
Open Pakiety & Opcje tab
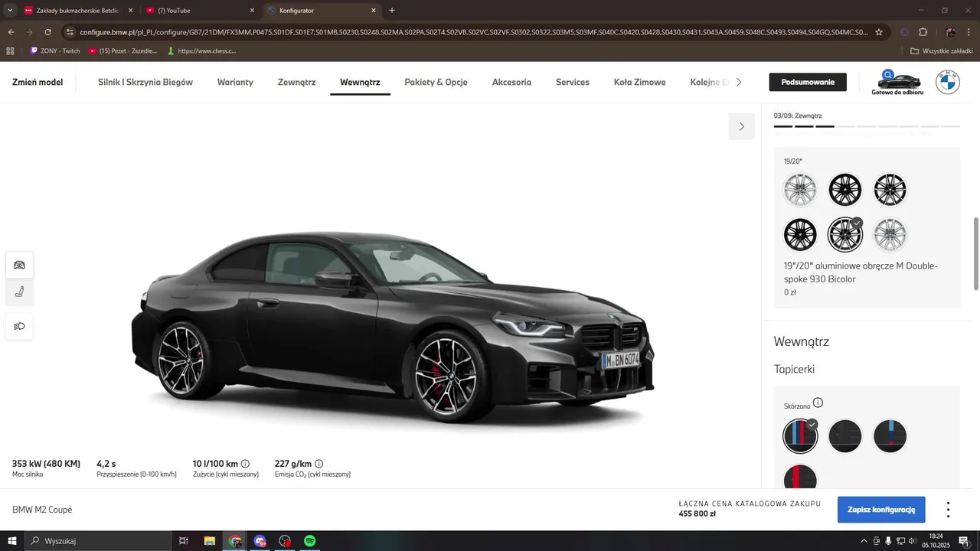pos(436,82)
